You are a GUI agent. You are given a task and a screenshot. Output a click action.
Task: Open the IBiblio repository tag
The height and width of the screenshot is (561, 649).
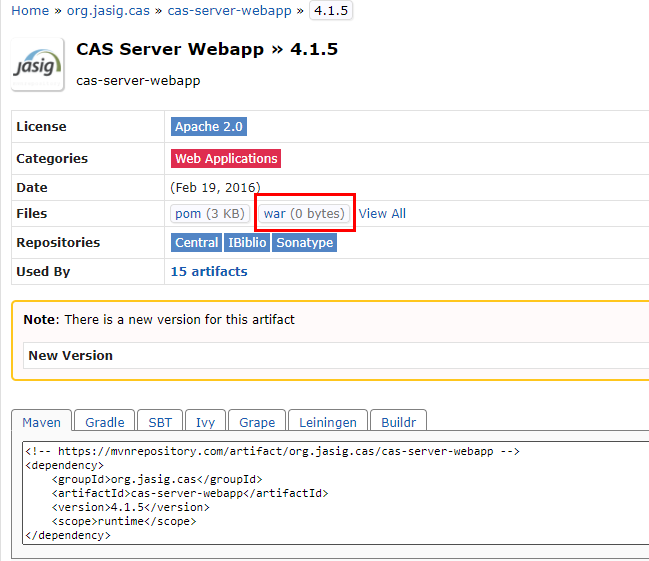[x=247, y=243]
